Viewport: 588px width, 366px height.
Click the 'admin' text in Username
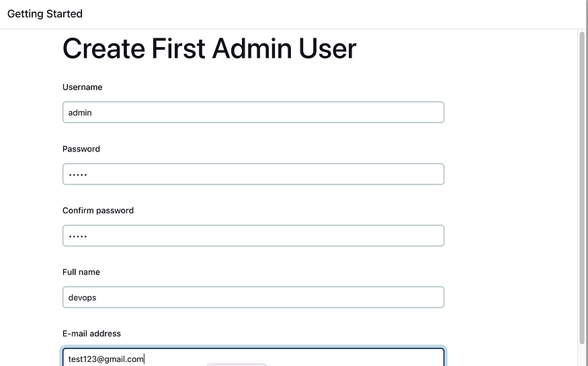80,112
